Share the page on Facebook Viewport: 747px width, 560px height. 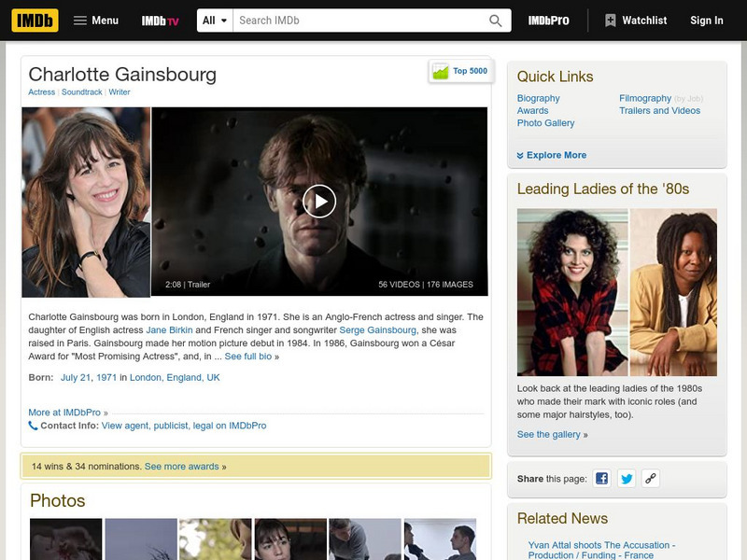pos(601,478)
